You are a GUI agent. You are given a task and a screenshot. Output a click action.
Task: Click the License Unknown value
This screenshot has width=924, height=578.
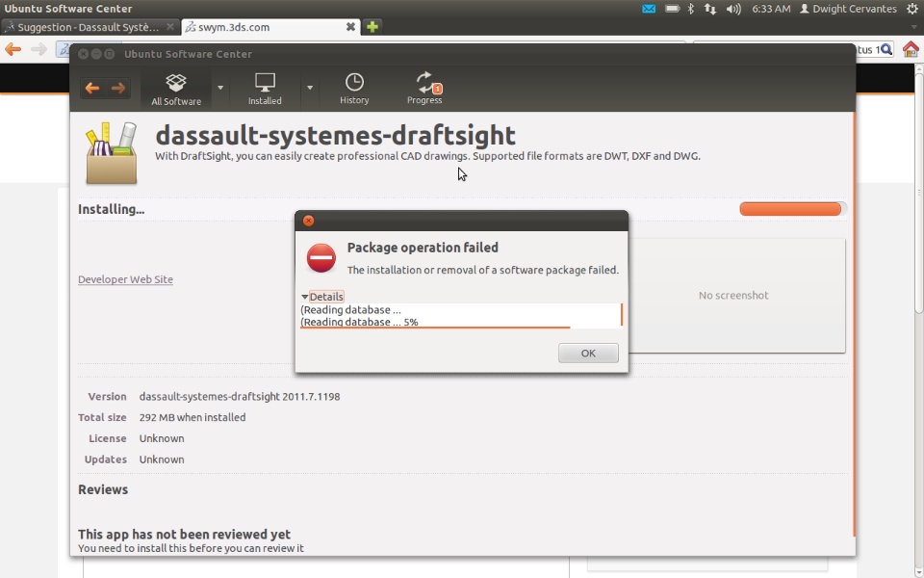click(162, 439)
